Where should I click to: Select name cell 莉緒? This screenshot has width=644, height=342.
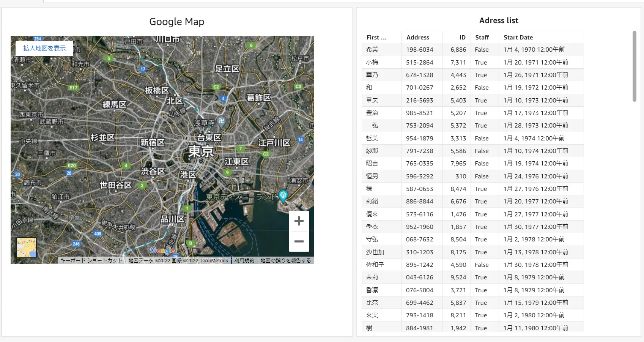[382, 201]
